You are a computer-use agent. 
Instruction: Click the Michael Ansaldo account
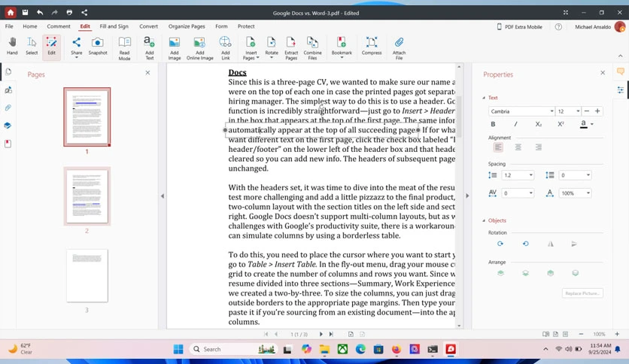coord(600,27)
